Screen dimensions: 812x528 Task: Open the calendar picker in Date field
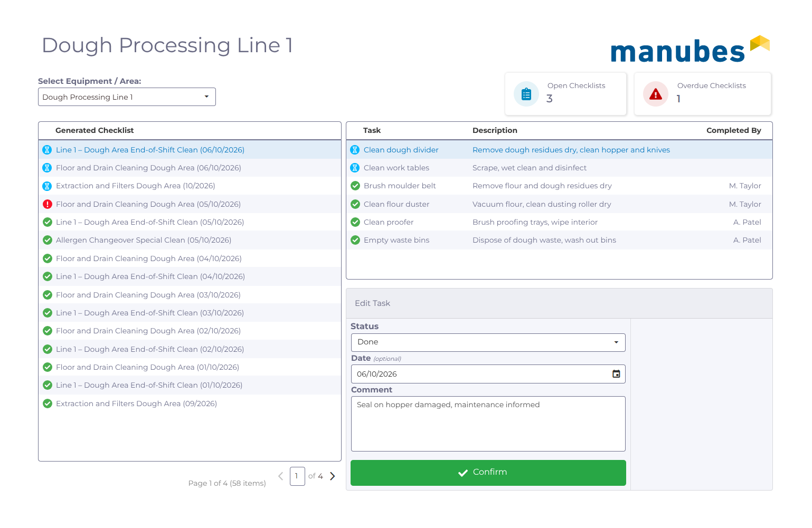click(x=616, y=374)
